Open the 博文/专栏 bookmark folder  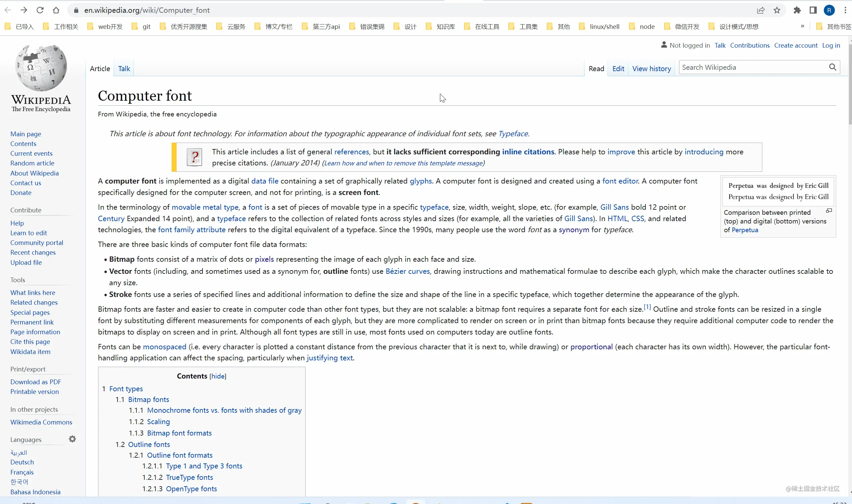274,27
